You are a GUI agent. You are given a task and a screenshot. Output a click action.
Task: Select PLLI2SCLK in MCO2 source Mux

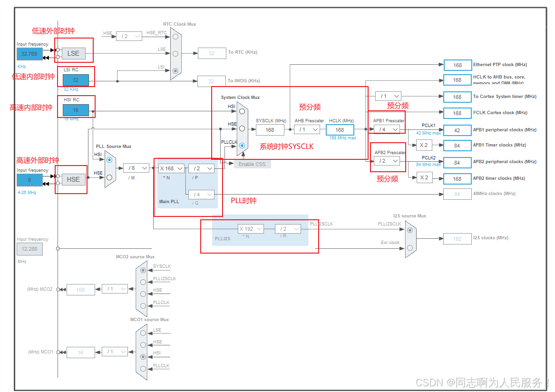tap(143, 282)
